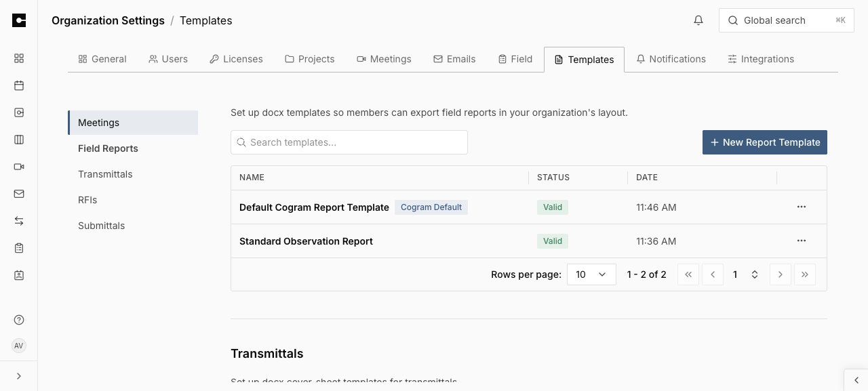Open the mail envelope icon in sidebar

tap(19, 194)
